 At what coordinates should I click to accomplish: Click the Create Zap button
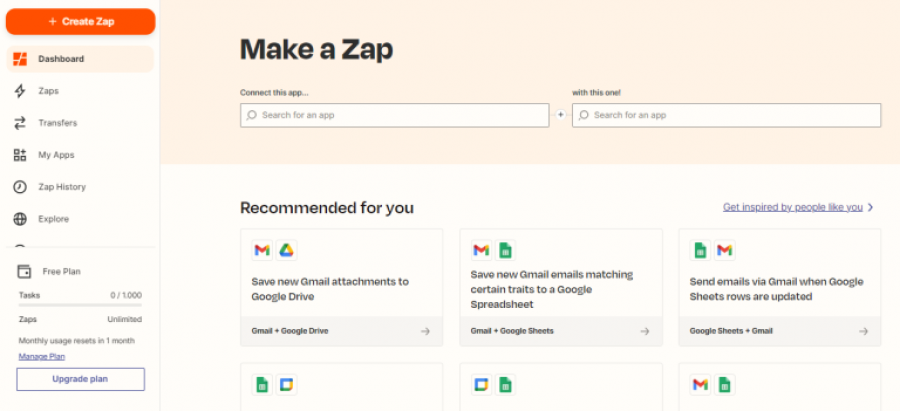click(80, 22)
